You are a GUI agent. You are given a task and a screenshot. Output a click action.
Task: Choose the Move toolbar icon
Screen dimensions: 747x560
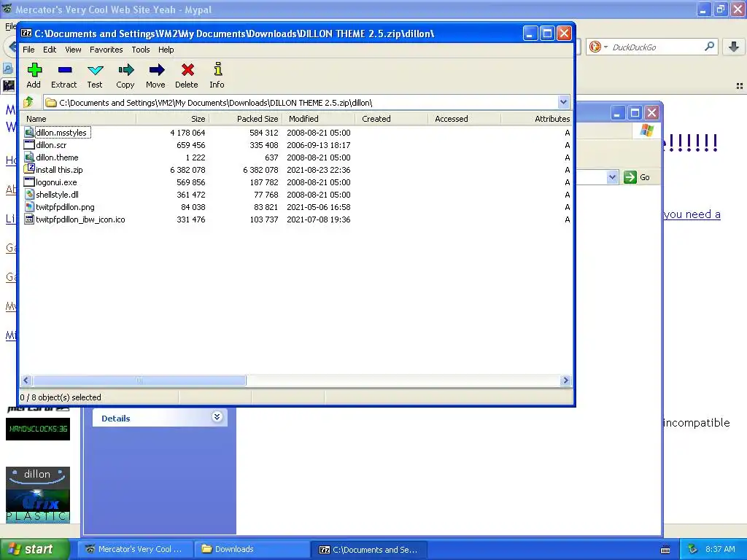[156, 71]
